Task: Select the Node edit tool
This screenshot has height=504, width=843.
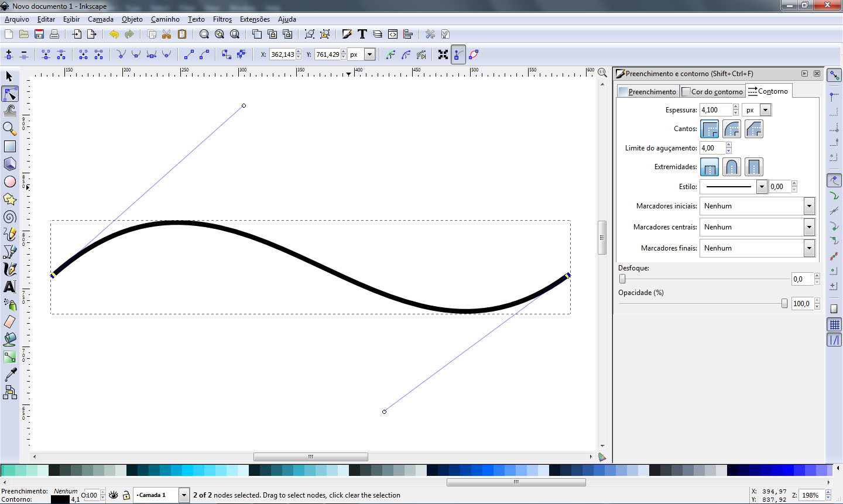Action: (9, 94)
